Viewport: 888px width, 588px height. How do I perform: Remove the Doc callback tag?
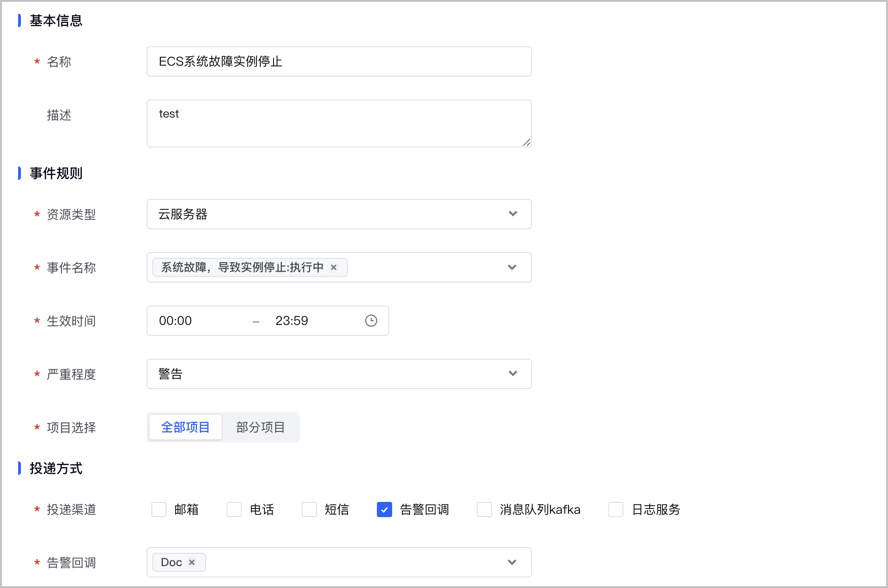[192, 562]
